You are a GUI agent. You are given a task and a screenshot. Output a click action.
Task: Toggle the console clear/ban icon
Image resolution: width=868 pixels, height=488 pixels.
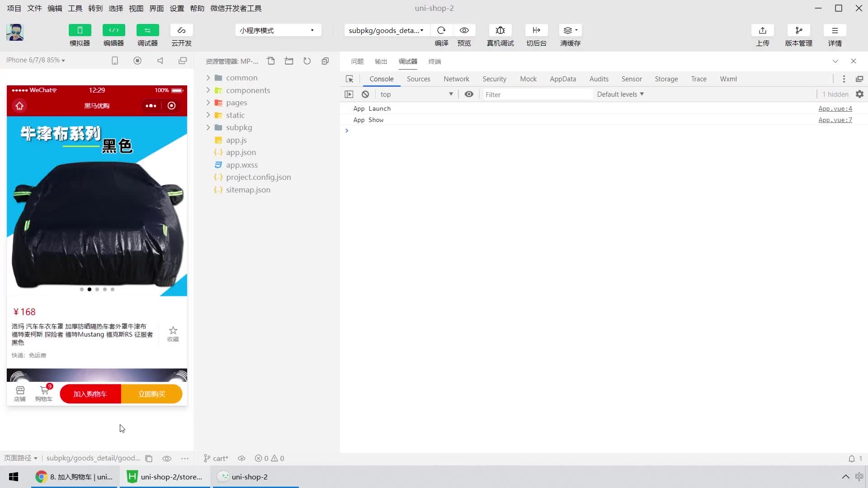365,94
